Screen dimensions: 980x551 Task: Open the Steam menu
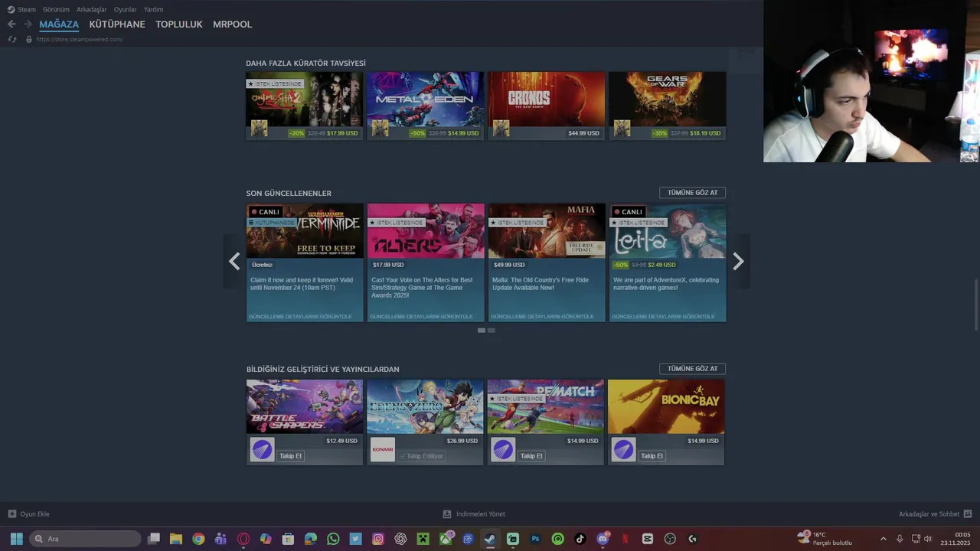pyautogui.click(x=27, y=9)
